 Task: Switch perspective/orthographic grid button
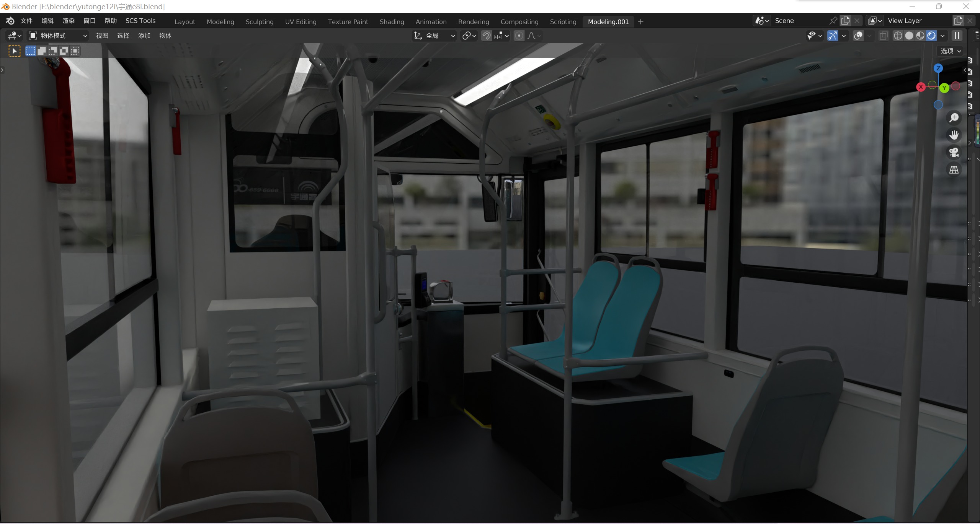point(954,169)
